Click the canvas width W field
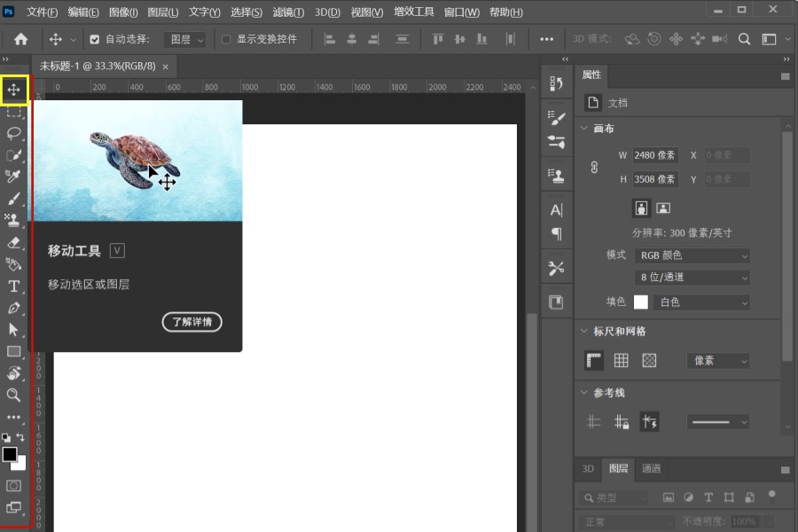798x532 pixels. [x=655, y=155]
